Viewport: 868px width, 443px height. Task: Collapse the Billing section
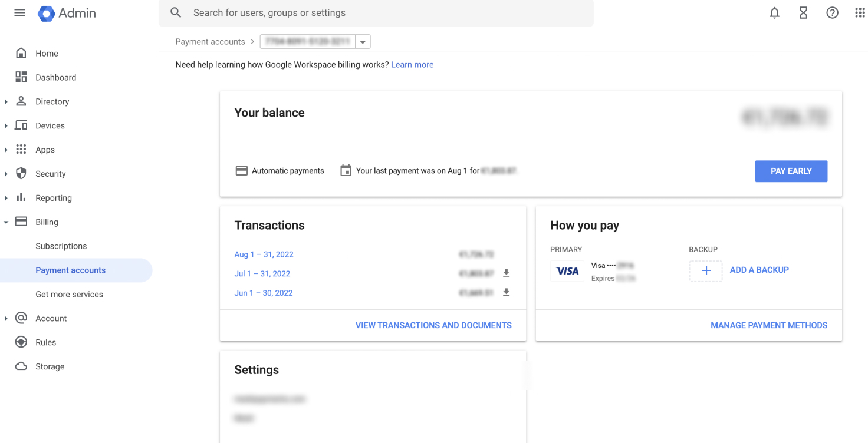[x=6, y=222]
